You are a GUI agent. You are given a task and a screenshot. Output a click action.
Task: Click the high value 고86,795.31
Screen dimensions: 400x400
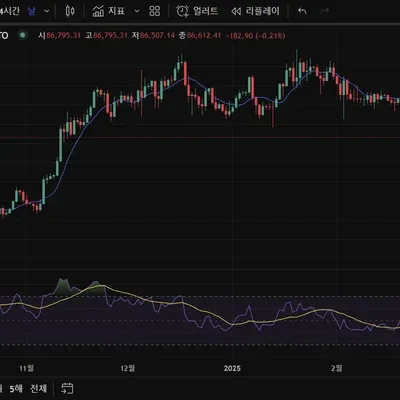tap(106, 35)
